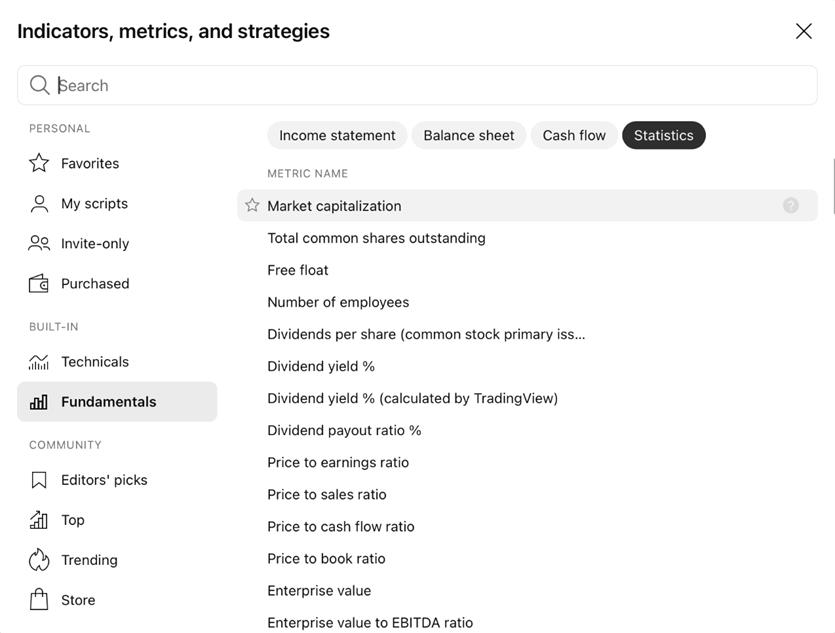Image resolution: width=835 pixels, height=633 pixels.
Task: Open the Favorites star icon
Action: point(39,163)
